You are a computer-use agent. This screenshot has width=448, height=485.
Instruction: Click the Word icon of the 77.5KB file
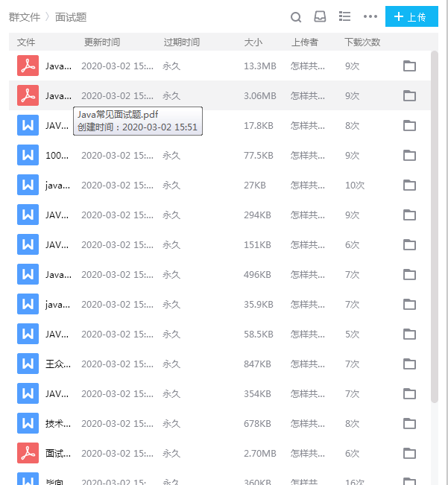(x=28, y=155)
